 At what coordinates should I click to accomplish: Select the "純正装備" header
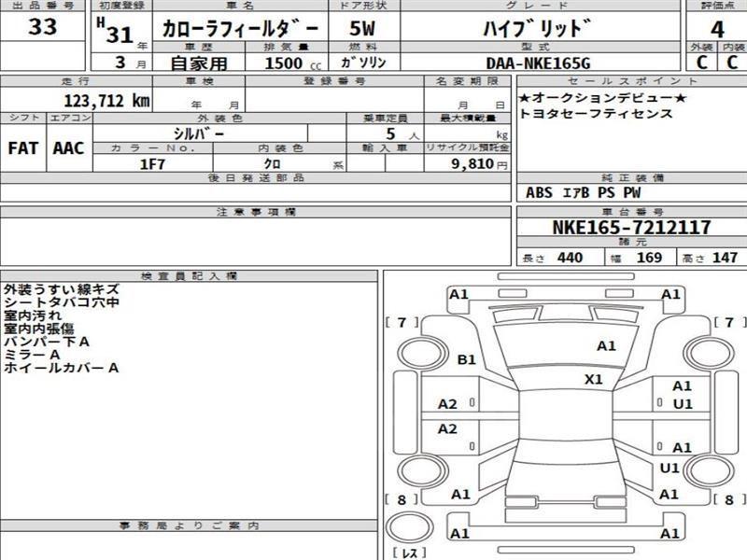click(632, 178)
